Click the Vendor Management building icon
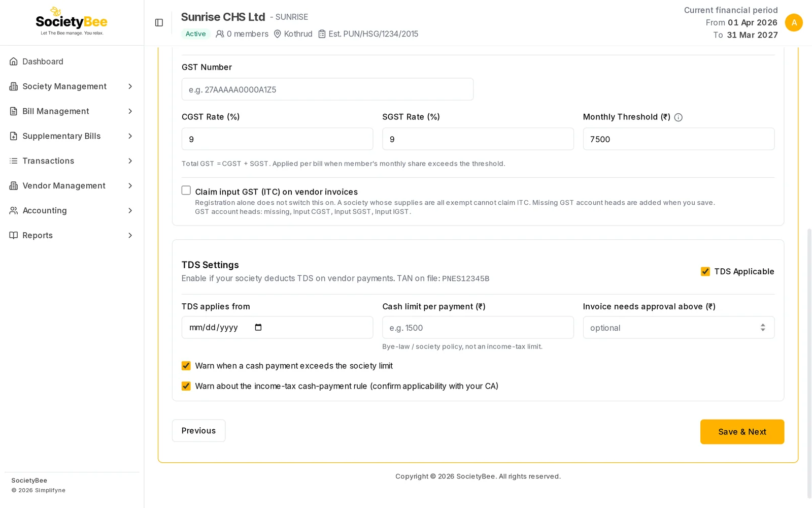The height and width of the screenshot is (508, 812). (14, 186)
